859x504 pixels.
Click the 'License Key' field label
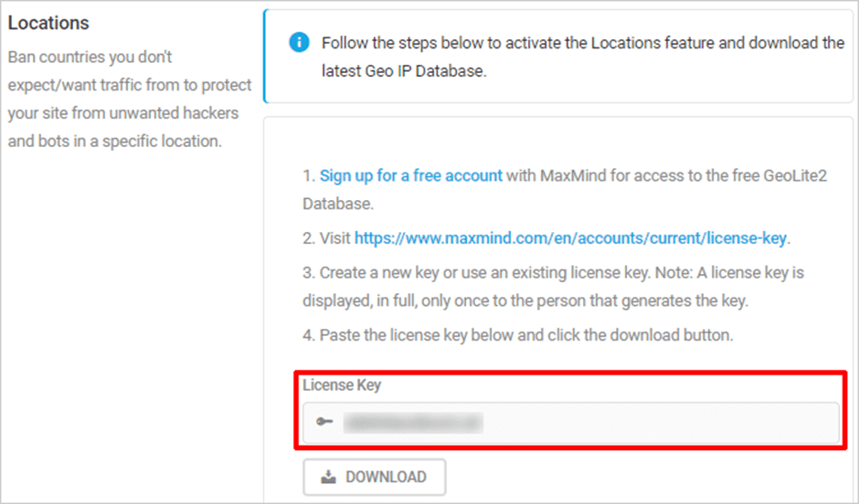(x=342, y=385)
